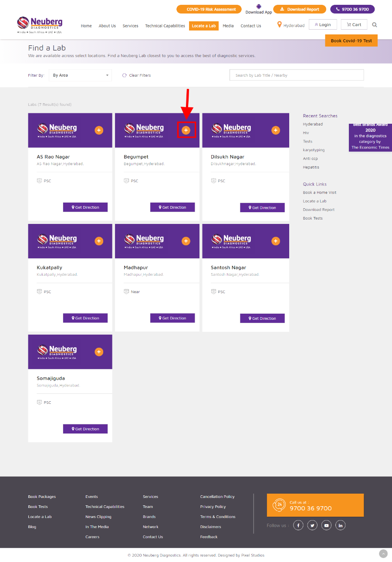This screenshot has height=562, width=392.
Task: Open the Services menu item
Action: (x=130, y=26)
